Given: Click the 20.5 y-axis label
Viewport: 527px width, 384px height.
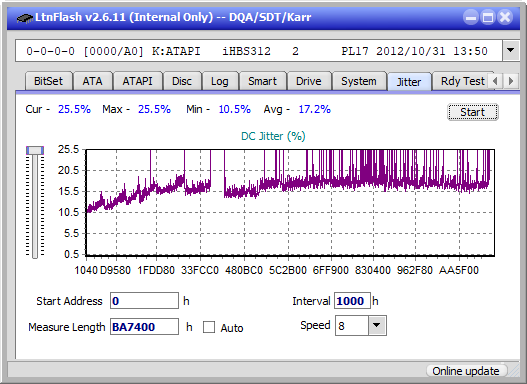Looking at the screenshot, I should [69, 170].
